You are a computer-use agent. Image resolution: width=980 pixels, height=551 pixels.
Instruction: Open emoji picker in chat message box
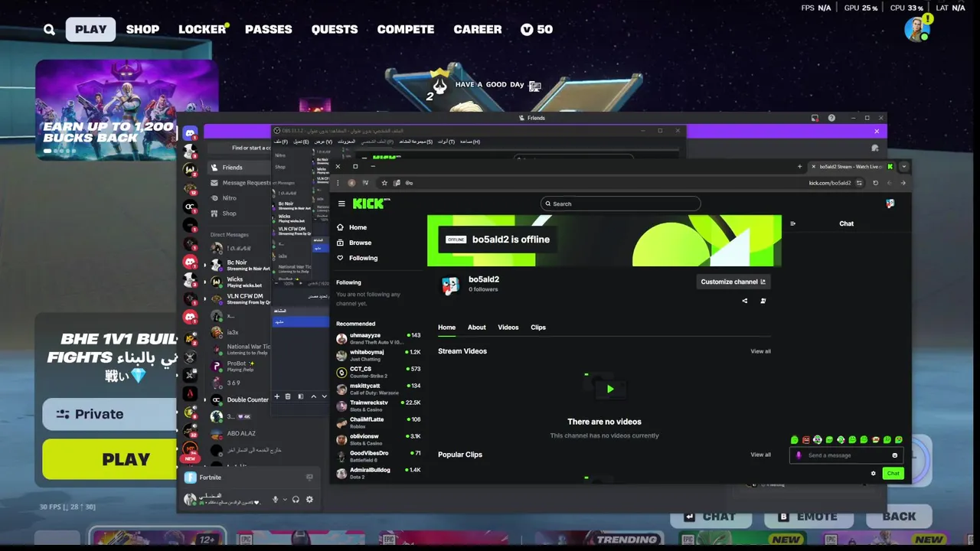894,455
